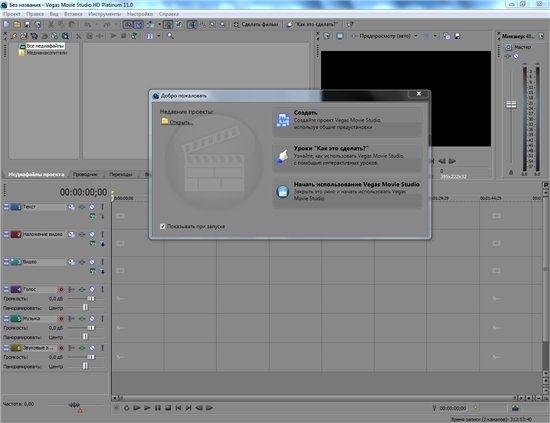Open the 'Настройки' menu
This screenshot has height=423, width=550.
(140, 14)
